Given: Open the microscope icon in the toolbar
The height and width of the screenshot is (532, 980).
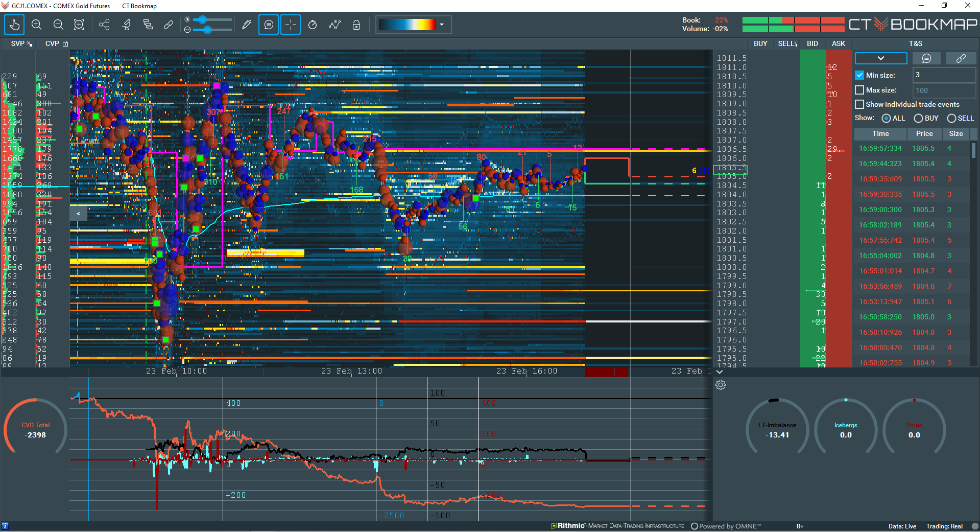Looking at the screenshot, I should coord(126,25).
